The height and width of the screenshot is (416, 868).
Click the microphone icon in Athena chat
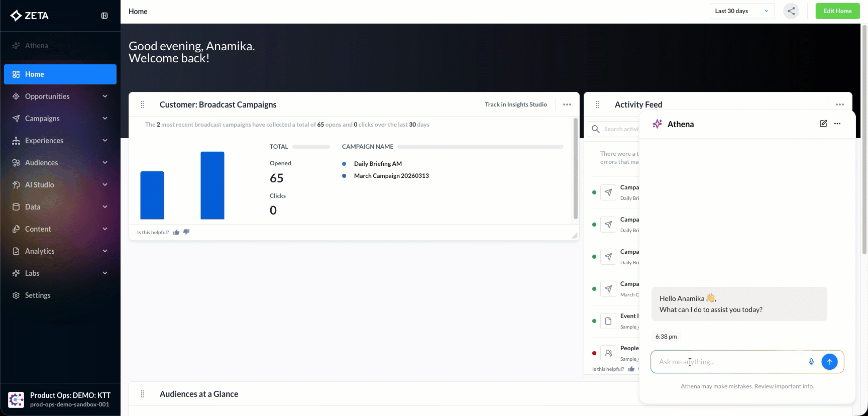(811, 362)
